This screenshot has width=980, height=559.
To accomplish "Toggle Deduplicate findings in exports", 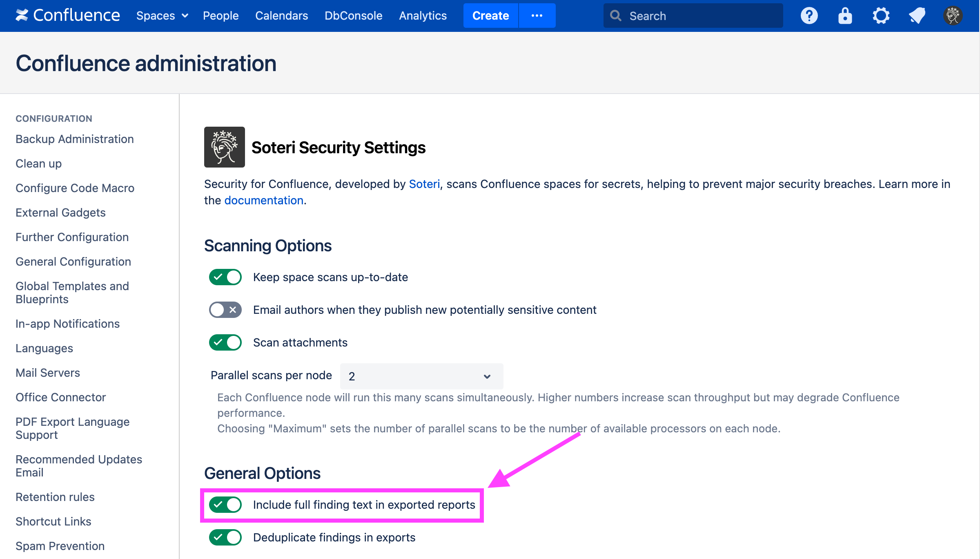I will tap(225, 537).
